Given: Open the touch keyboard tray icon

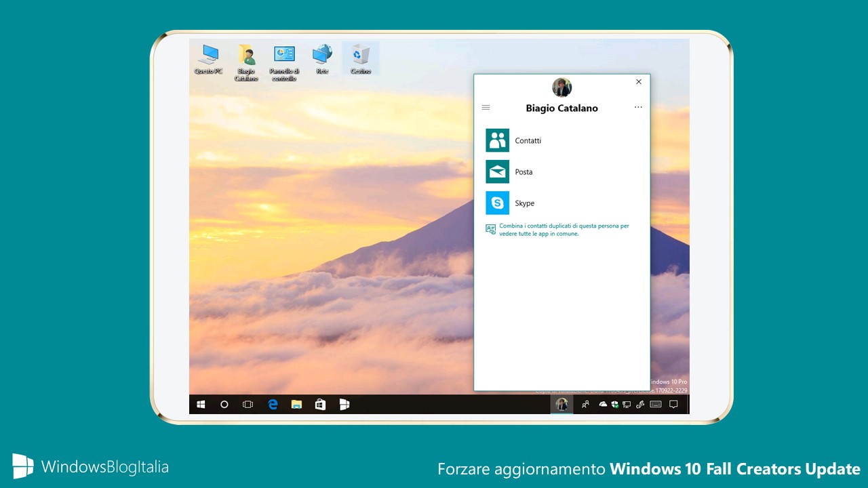Looking at the screenshot, I should pos(656,405).
